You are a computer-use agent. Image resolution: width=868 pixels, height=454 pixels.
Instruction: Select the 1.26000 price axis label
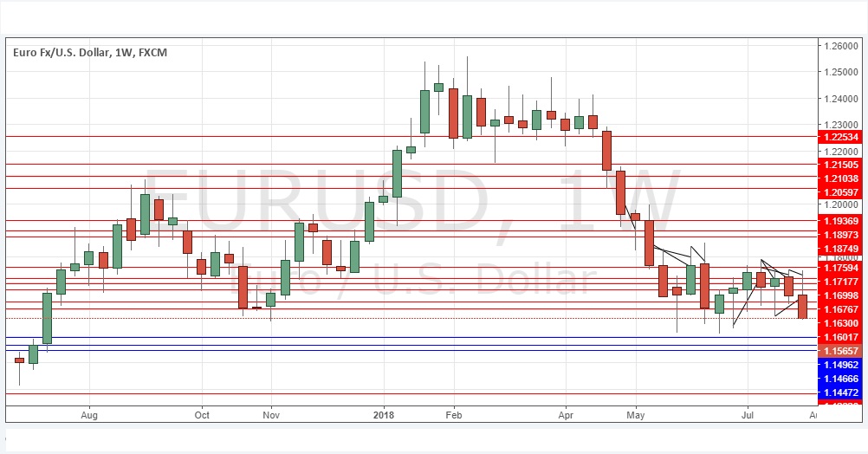click(841, 46)
